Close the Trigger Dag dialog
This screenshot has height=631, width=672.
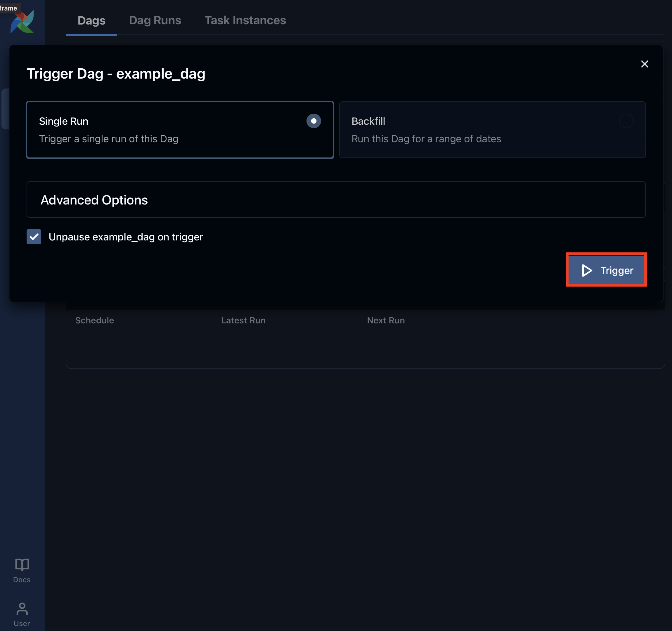click(x=645, y=64)
